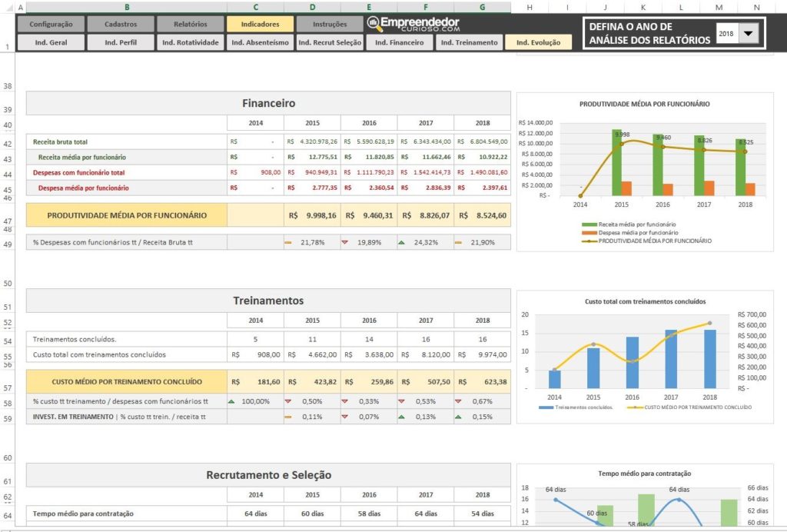Open the analysis year dropdown arrow
This screenshot has width=787, height=532.
(x=750, y=33)
